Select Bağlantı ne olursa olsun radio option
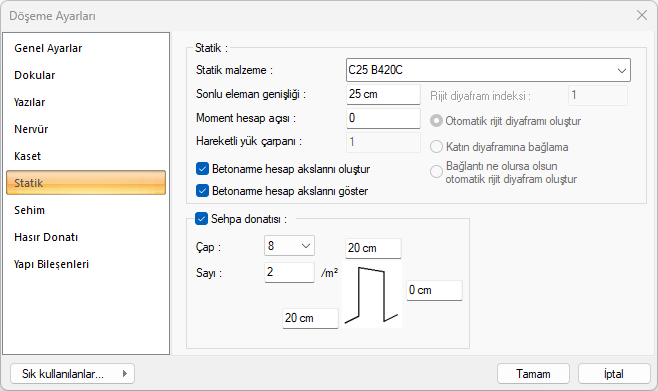The height and width of the screenshot is (391, 658). point(436,172)
